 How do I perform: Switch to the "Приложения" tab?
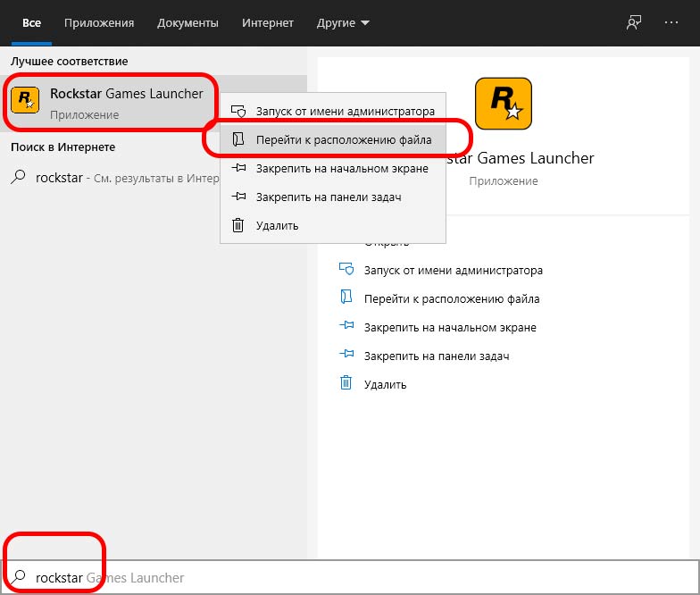pos(99,23)
